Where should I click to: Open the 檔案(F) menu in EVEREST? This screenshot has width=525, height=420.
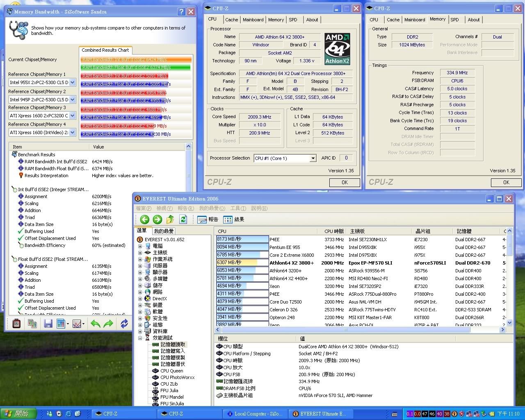point(144,208)
